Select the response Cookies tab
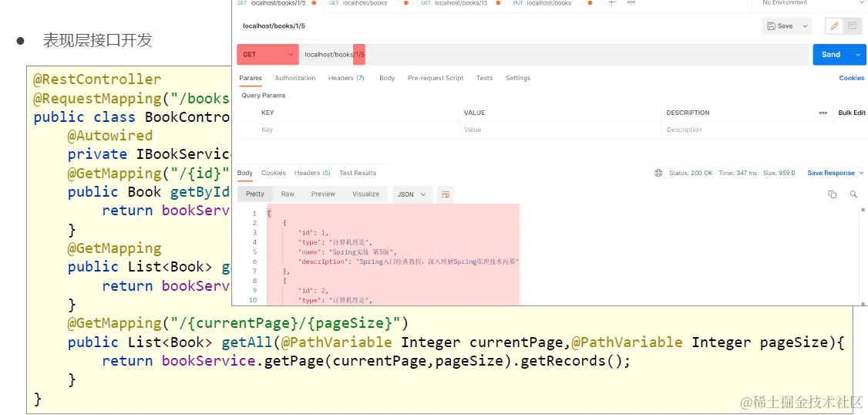 pos(274,173)
